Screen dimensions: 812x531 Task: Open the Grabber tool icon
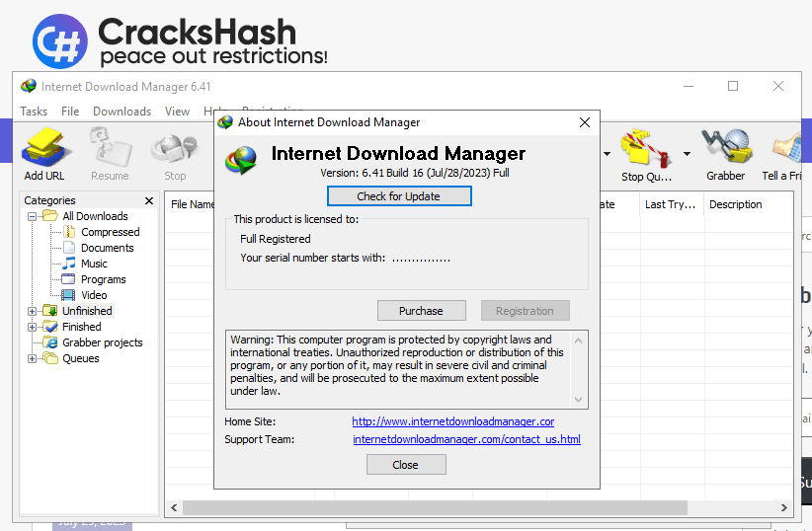click(726, 148)
